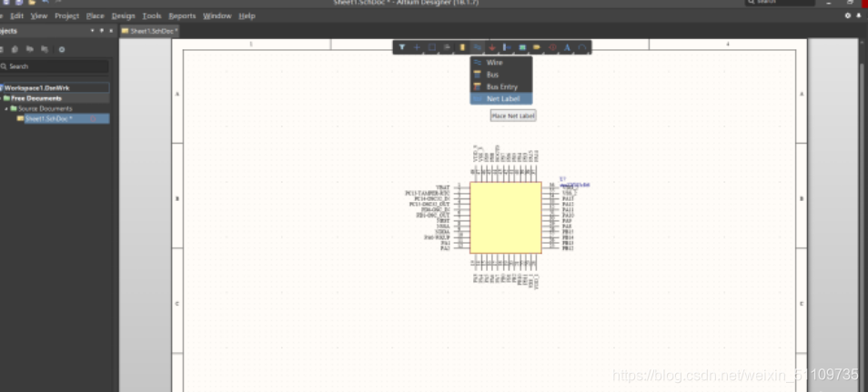Open the Tools menu
Screen dimensions: 868x392
pyautogui.click(x=152, y=16)
